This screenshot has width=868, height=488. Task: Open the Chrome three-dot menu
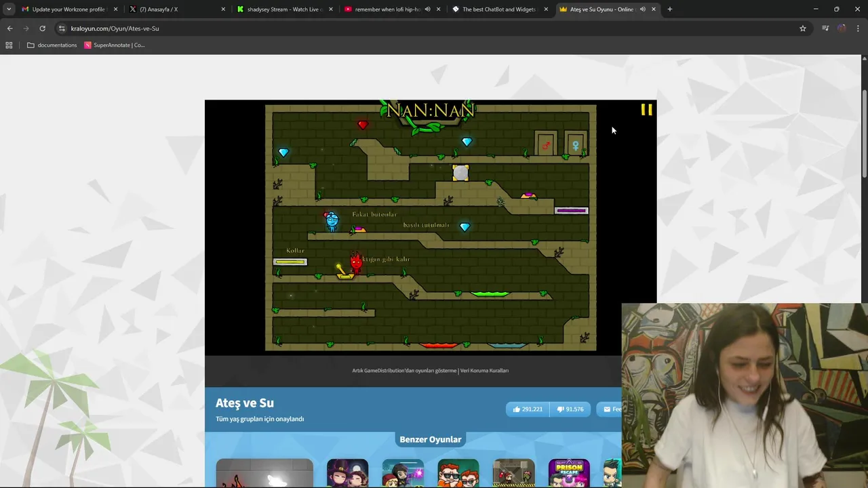pyautogui.click(x=859, y=28)
